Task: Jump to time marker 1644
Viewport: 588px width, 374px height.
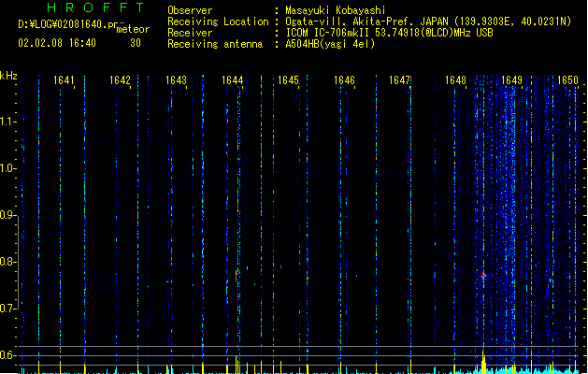Action: click(x=232, y=80)
